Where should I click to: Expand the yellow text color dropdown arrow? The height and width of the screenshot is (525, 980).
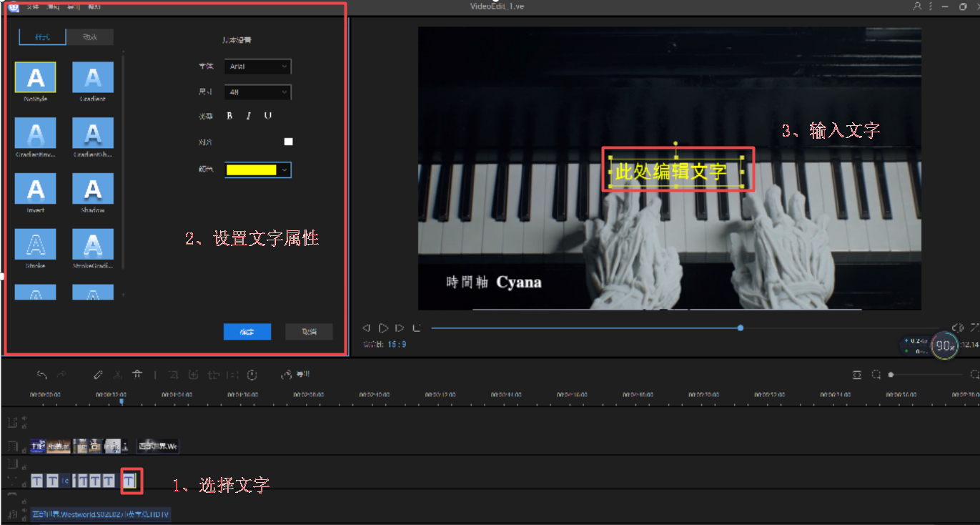[x=284, y=170]
